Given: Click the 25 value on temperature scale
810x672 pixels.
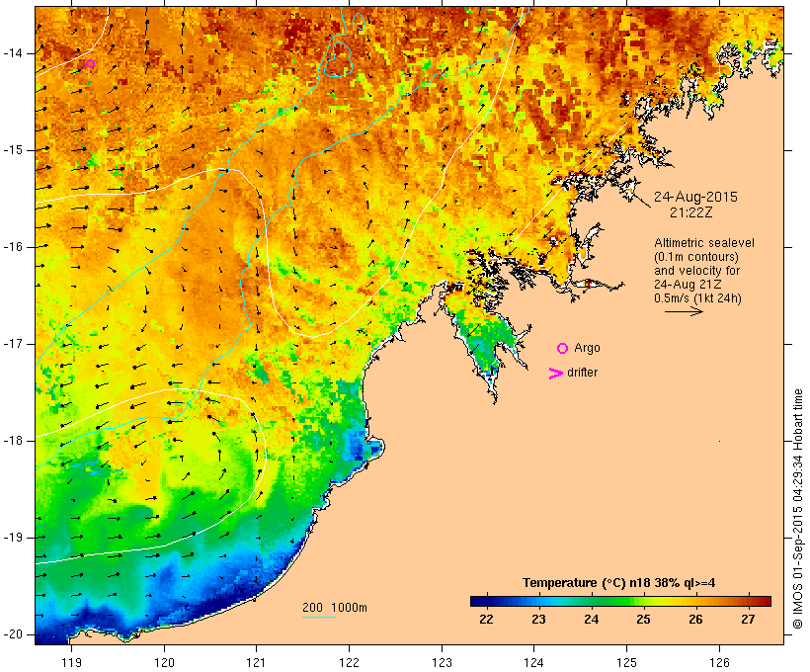Looking at the screenshot, I should [x=643, y=620].
